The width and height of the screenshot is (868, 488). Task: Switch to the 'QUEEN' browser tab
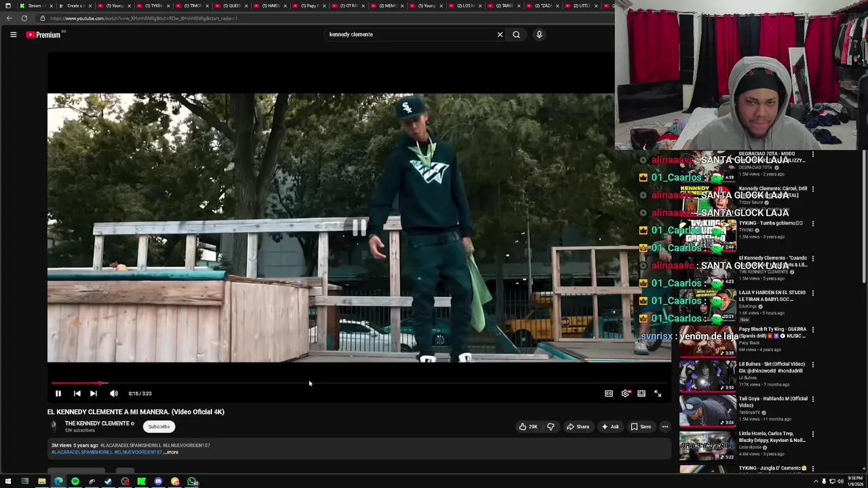(231, 5)
